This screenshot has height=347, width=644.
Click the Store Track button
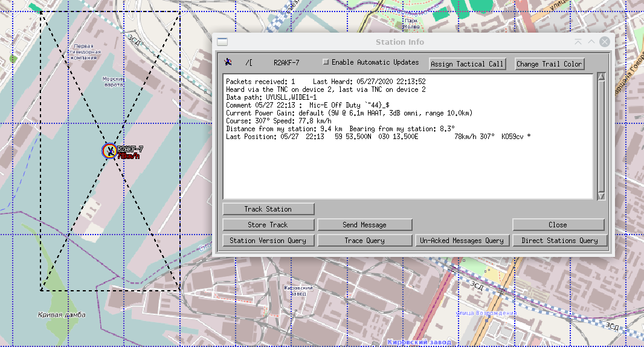point(268,225)
